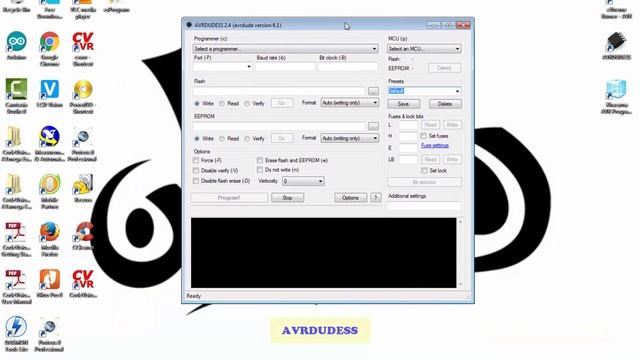Click the E fuse value field
This screenshot has height=360, width=640.
pyautogui.click(x=408, y=148)
